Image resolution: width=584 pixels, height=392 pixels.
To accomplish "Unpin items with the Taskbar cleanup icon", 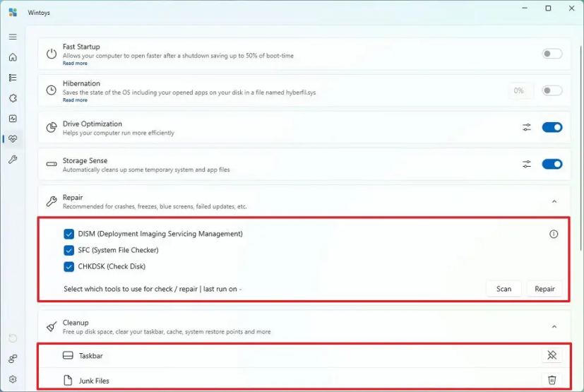I will (x=552, y=355).
